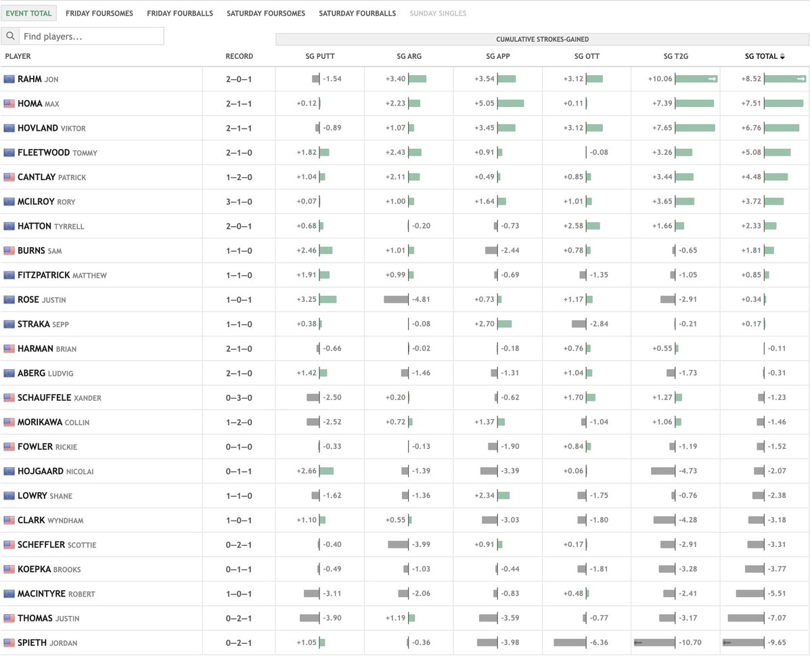The width and height of the screenshot is (812, 656).
Task: Click the flag icon beside Fleetwood Tommy
Action: pyautogui.click(x=9, y=152)
